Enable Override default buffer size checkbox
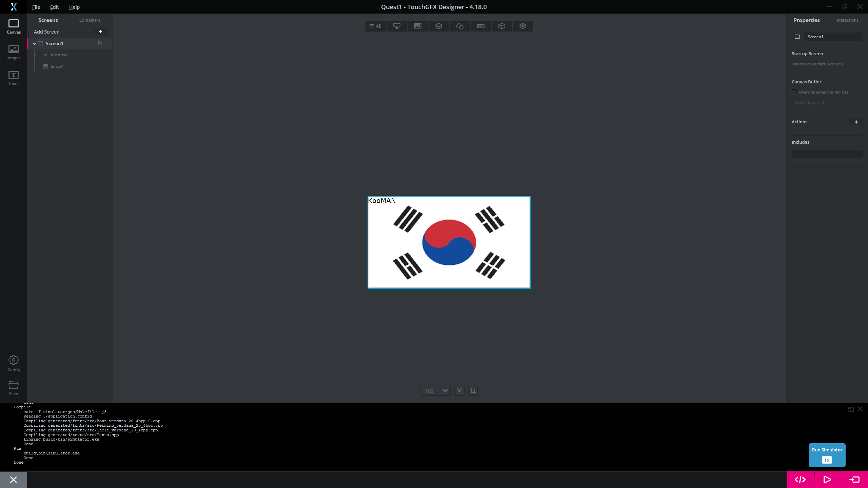The image size is (868, 488). (794, 92)
